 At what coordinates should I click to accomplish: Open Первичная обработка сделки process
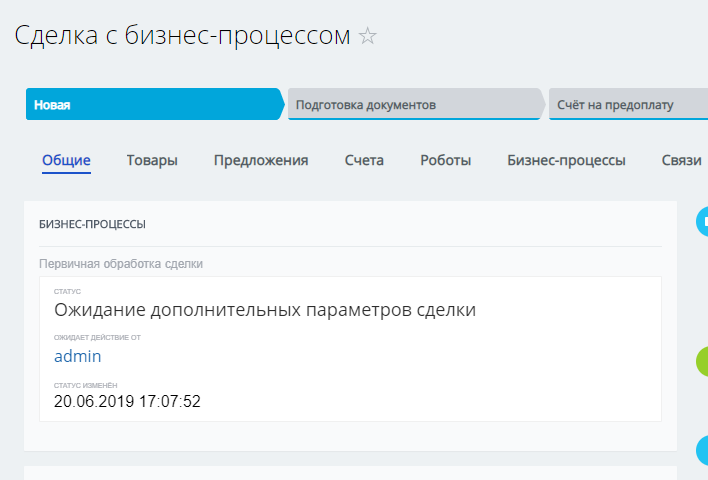(120, 264)
